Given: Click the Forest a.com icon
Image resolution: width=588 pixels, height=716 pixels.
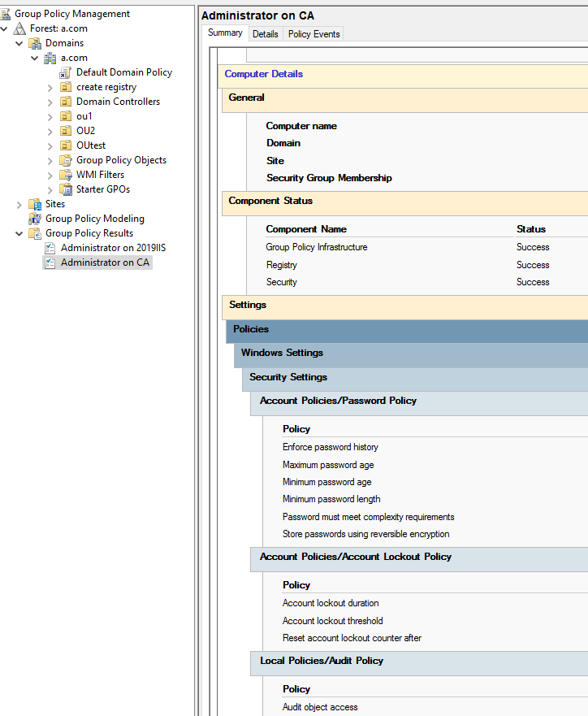Looking at the screenshot, I should pyautogui.click(x=19, y=28).
